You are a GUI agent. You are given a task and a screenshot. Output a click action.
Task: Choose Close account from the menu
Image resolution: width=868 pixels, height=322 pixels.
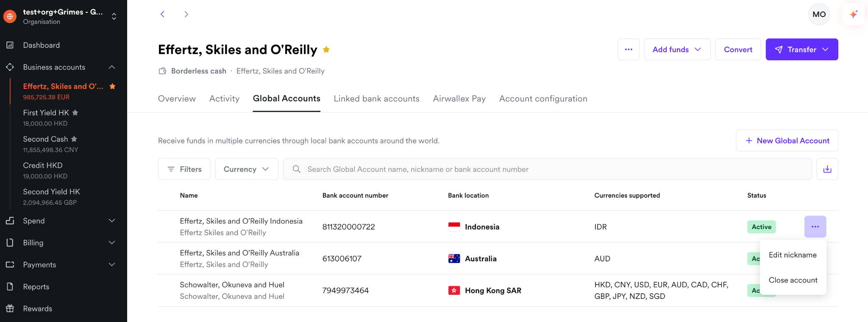793,280
